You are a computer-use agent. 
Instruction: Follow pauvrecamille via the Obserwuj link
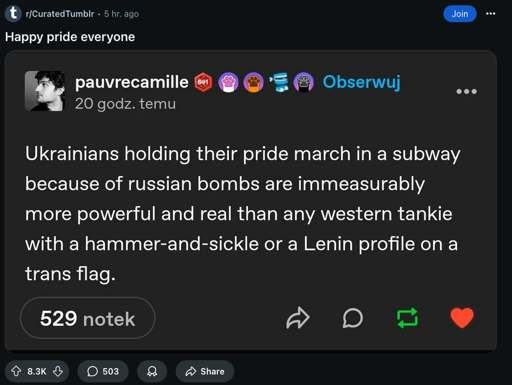pos(361,82)
